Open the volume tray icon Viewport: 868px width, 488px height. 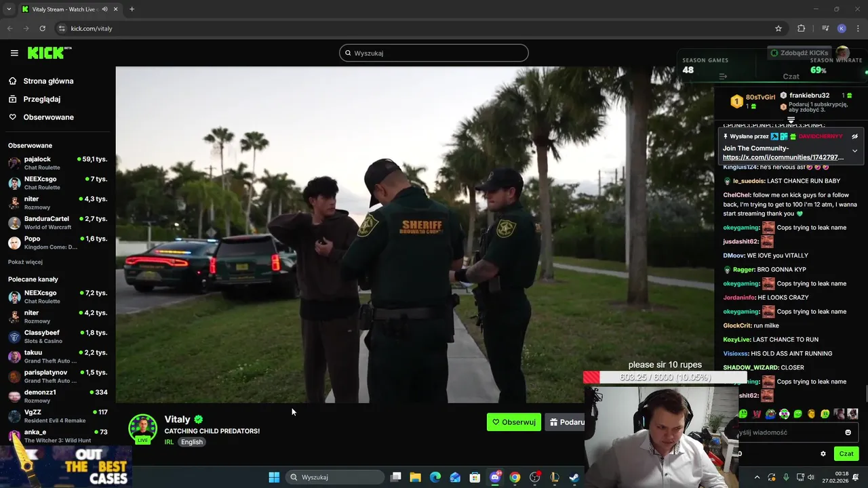tap(812, 477)
